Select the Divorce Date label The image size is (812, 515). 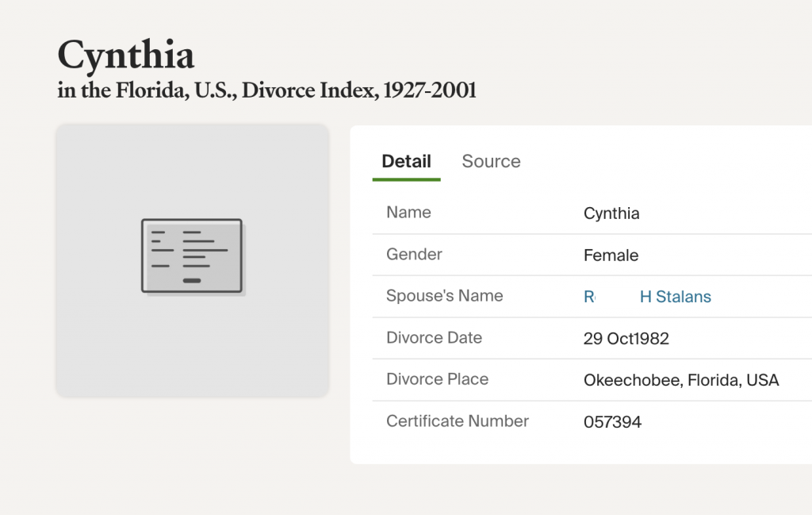434,337
